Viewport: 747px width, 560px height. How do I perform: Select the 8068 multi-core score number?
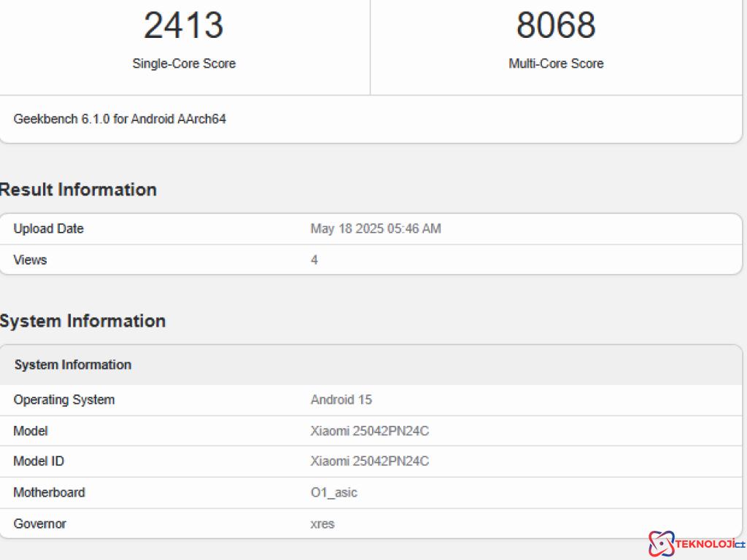click(x=556, y=26)
